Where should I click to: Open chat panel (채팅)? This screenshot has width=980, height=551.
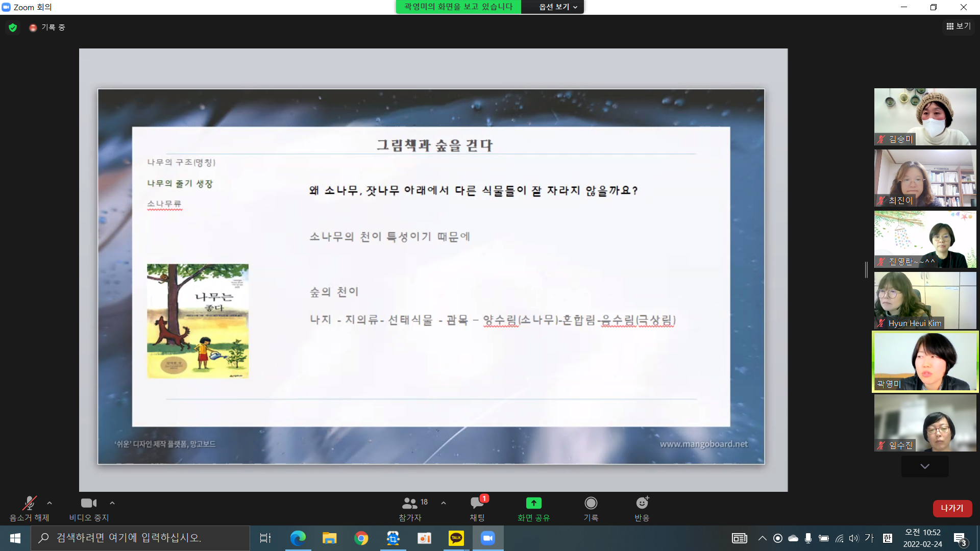point(478,509)
